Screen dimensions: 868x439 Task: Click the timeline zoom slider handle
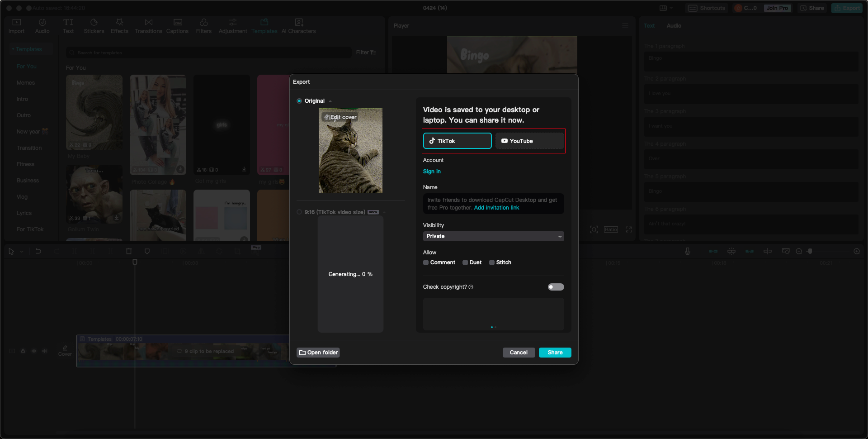[x=810, y=251]
